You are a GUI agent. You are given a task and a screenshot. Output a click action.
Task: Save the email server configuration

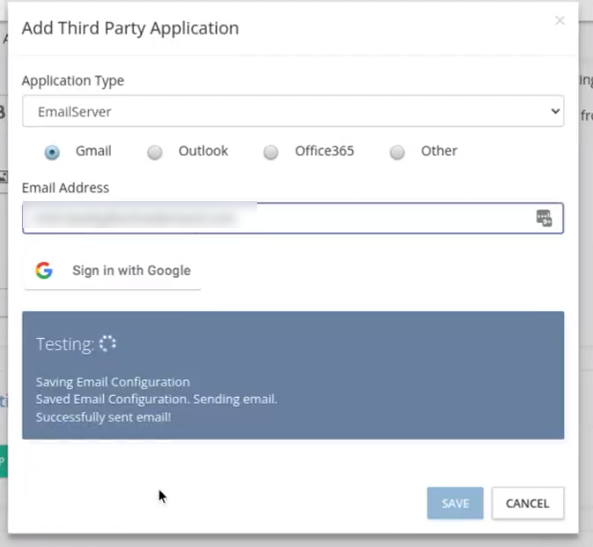[455, 503]
